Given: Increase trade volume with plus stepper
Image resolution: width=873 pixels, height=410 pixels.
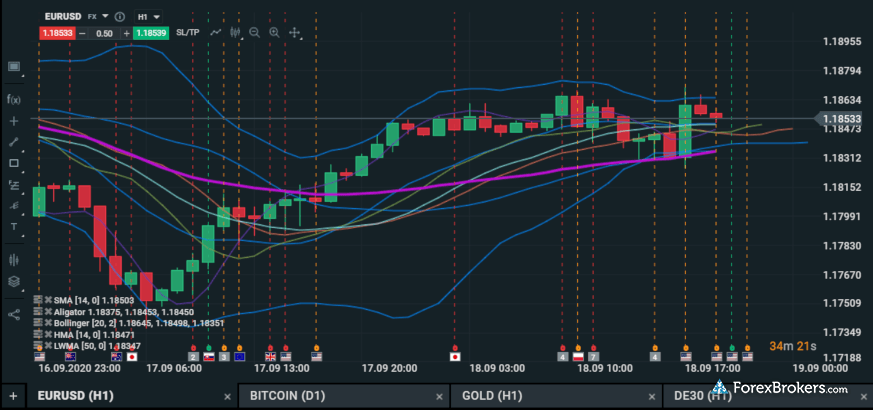Looking at the screenshot, I should [x=126, y=33].
